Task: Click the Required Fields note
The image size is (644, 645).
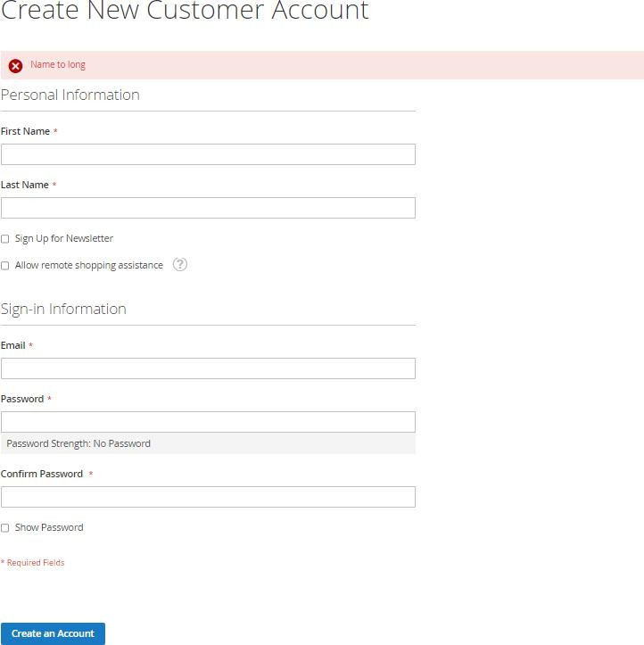Action: coord(33,563)
